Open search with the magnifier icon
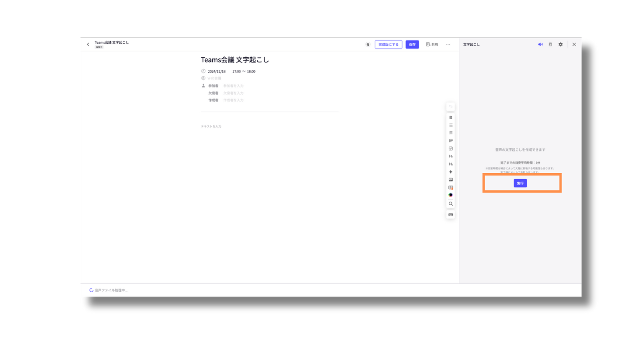This screenshot has width=644, height=337. coord(450,204)
